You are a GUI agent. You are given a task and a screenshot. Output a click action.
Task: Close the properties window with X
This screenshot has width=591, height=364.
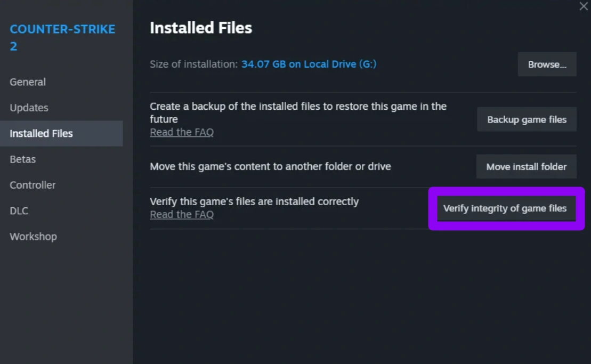(x=584, y=6)
